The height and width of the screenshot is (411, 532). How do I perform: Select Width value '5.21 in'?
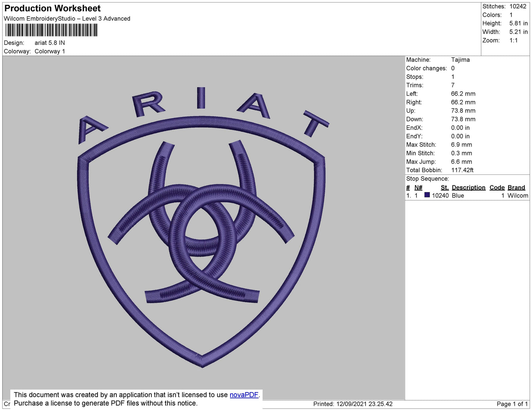click(x=519, y=32)
